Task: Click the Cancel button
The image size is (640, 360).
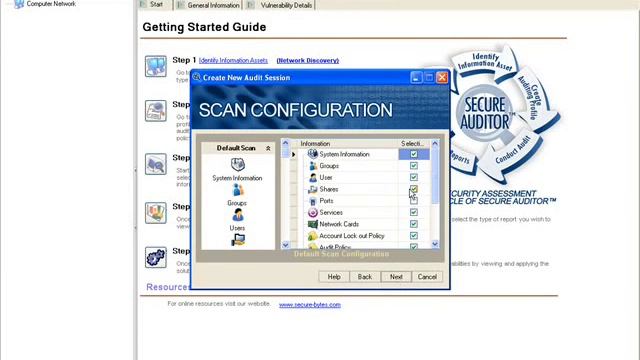Action: tap(427, 277)
